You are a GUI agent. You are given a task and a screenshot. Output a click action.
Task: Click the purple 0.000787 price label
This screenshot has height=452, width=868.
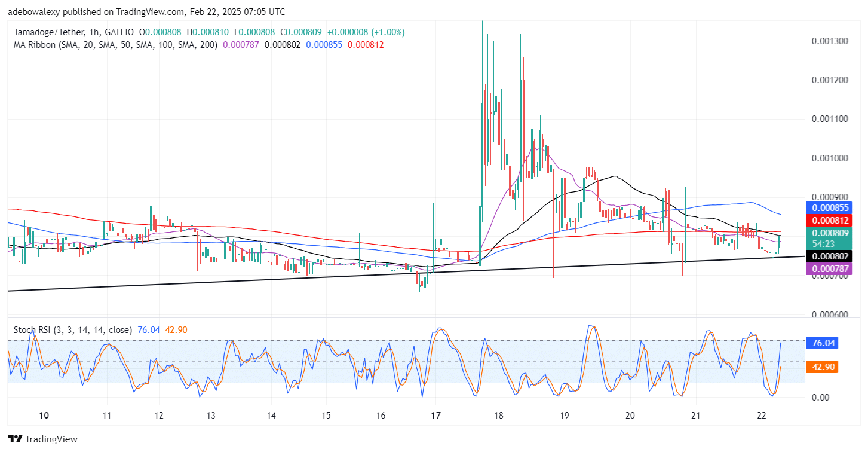[x=830, y=268]
